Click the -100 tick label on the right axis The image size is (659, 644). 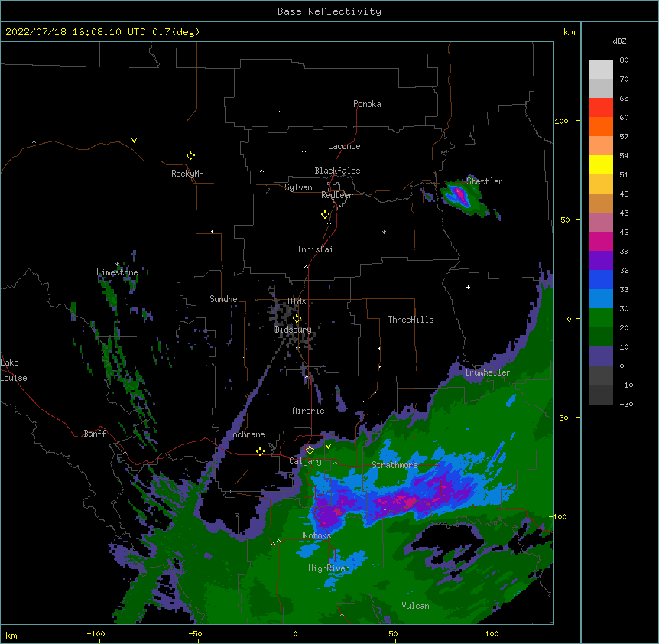pos(559,516)
